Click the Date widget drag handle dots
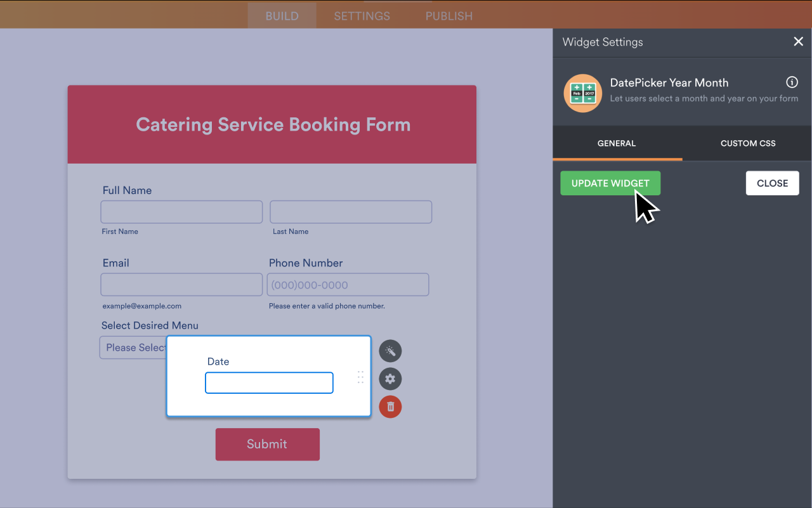Image resolution: width=812 pixels, height=508 pixels. click(360, 376)
